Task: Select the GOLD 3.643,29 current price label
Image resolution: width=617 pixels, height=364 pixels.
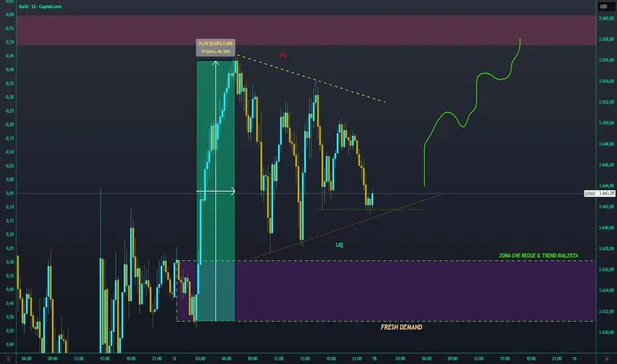Action: point(599,194)
